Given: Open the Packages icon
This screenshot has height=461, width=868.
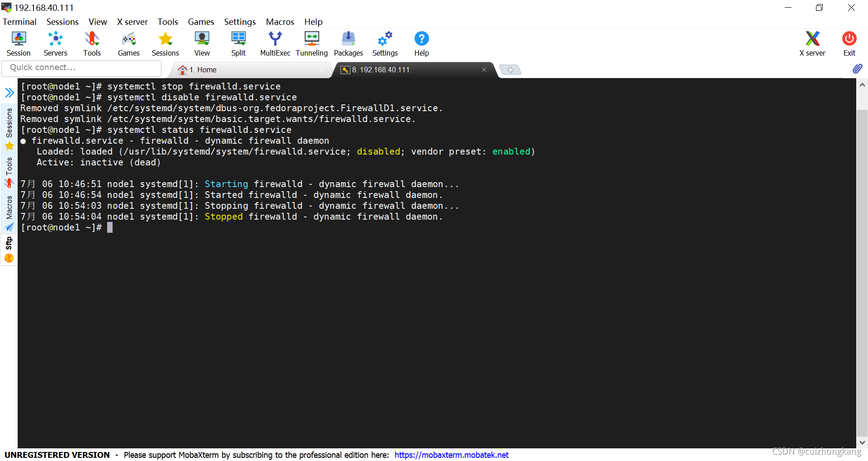Looking at the screenshot, I should 348,44.
